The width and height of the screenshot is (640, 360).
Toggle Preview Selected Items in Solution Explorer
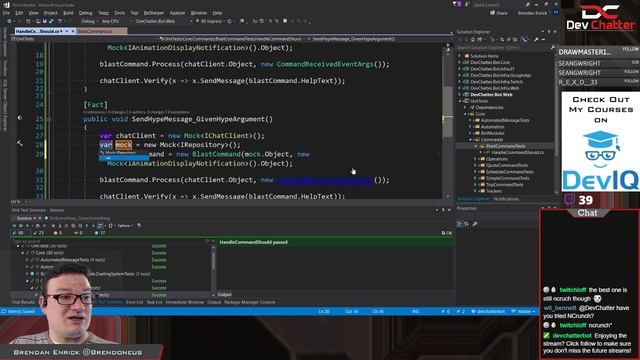click(x=524, y=40)
